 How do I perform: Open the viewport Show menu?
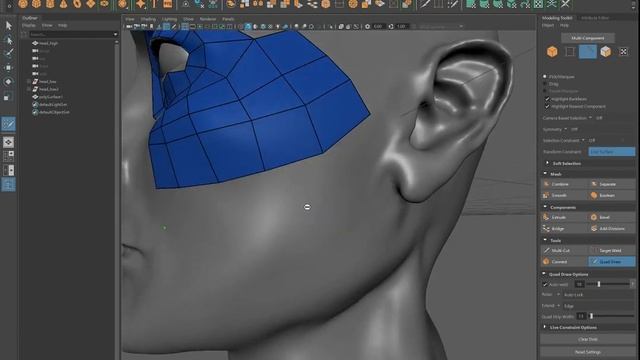[x=188, y=19]
